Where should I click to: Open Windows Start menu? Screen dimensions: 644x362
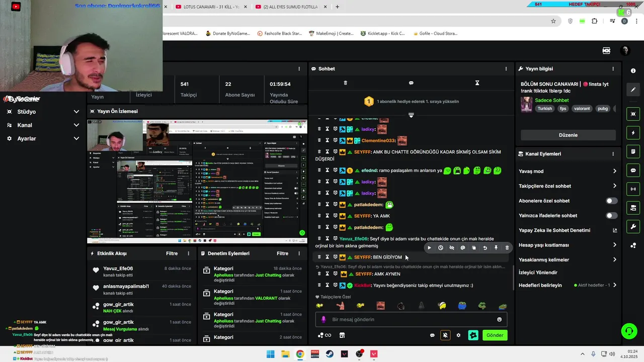(x=270, y=354)
